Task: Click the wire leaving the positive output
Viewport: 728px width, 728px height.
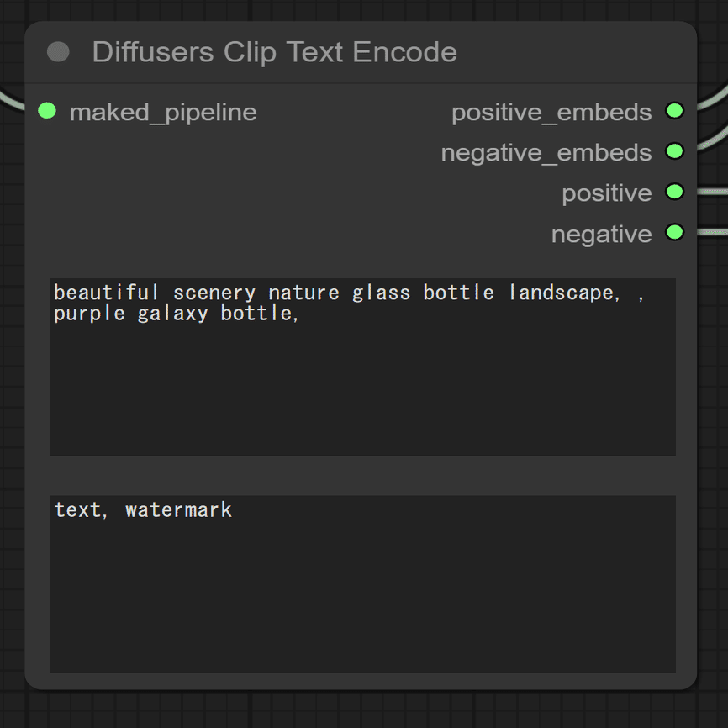Action: click(713, 192)
